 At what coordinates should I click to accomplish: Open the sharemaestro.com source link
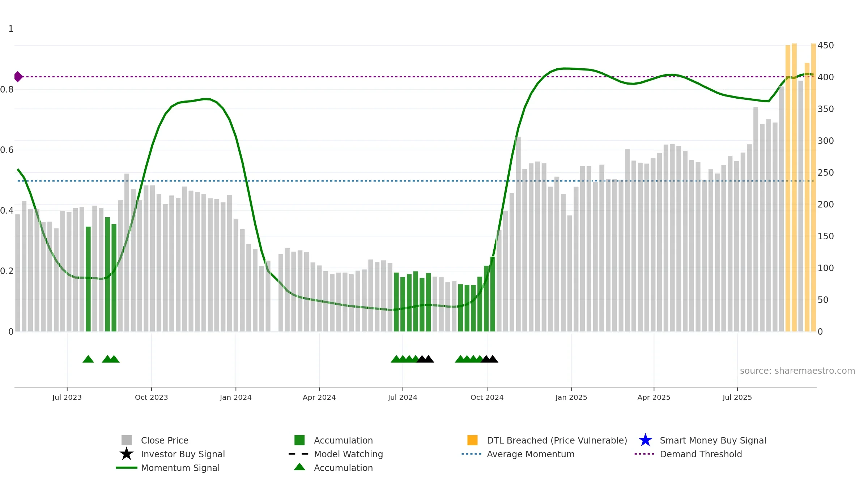click(x=797, y=371)
